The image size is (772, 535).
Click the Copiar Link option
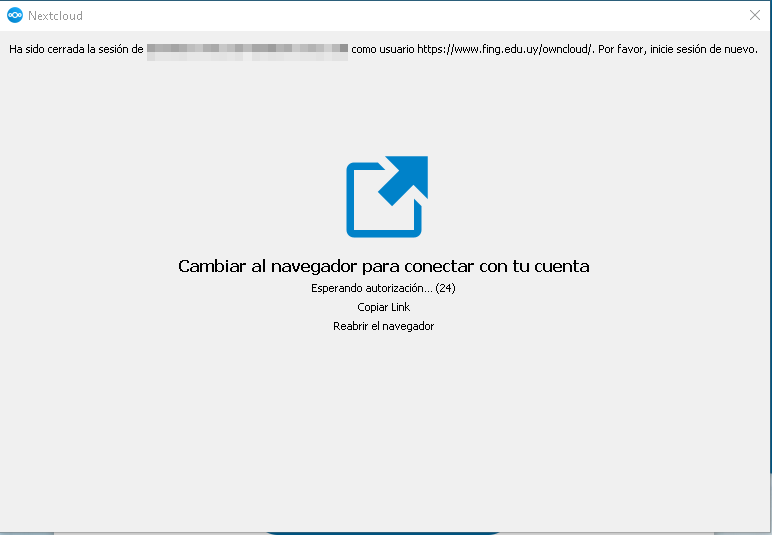pos(384,307)
